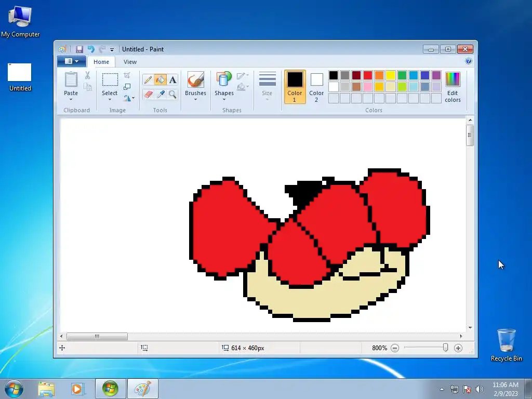Open the Paint file menu dropdown button
Viewport: 532px width, 399px height.
pos(71,61)
